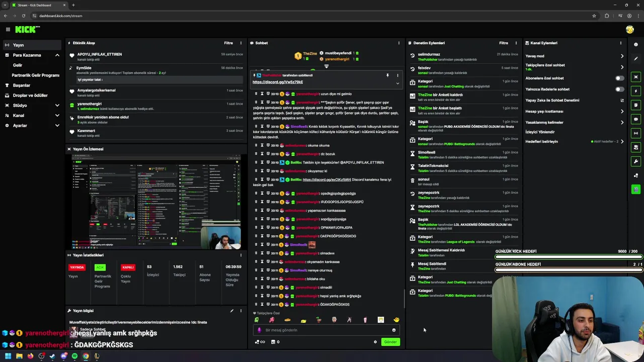Reload the browser page
The height and width of the screenshot is (362, 644).
23,16
